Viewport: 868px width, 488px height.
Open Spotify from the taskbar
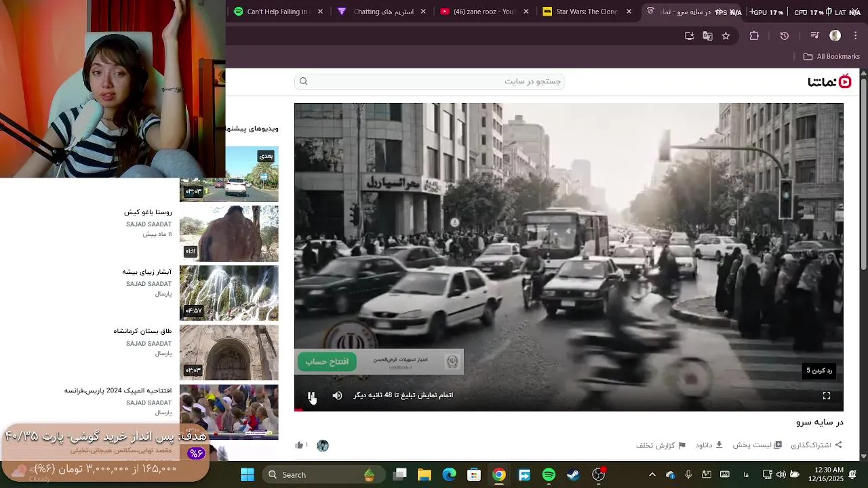pos(549,475)
